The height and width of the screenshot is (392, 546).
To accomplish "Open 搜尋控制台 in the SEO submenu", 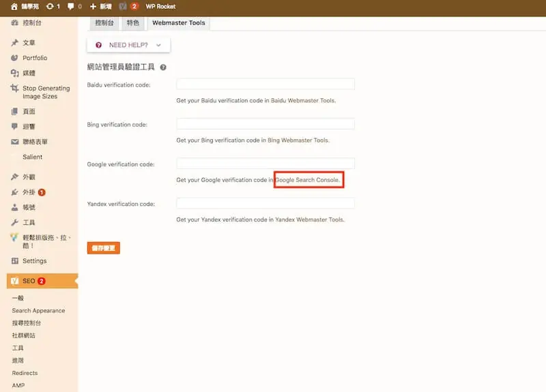I will pos(27,323).
